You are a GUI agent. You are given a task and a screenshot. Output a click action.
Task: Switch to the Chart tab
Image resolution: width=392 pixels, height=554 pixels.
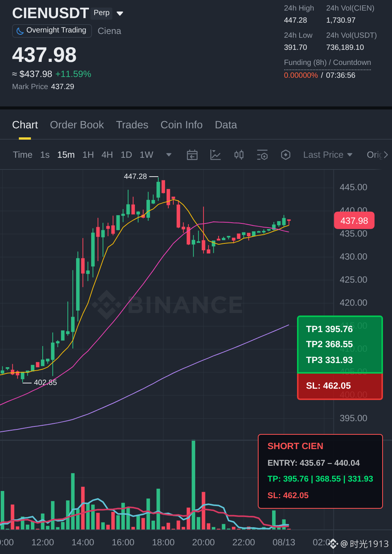point(25,125)
